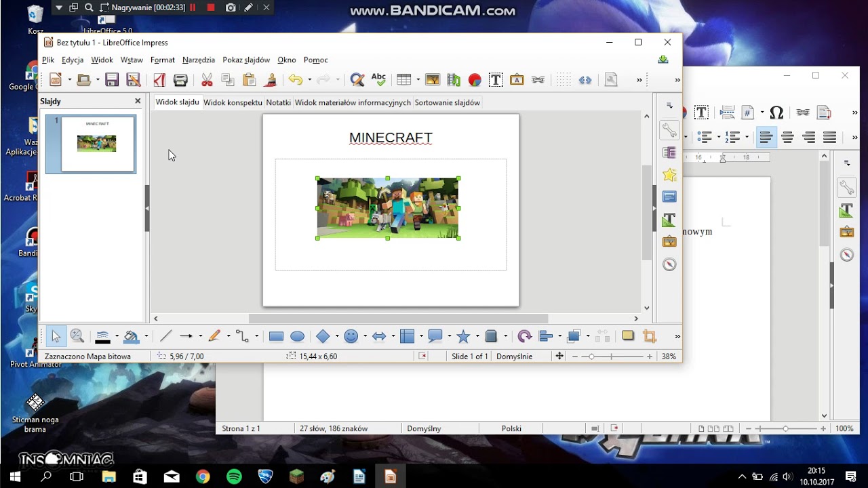Select the Zoom & Pan magnifier tool
The image size is (868, 488).
tap(77, 336)
